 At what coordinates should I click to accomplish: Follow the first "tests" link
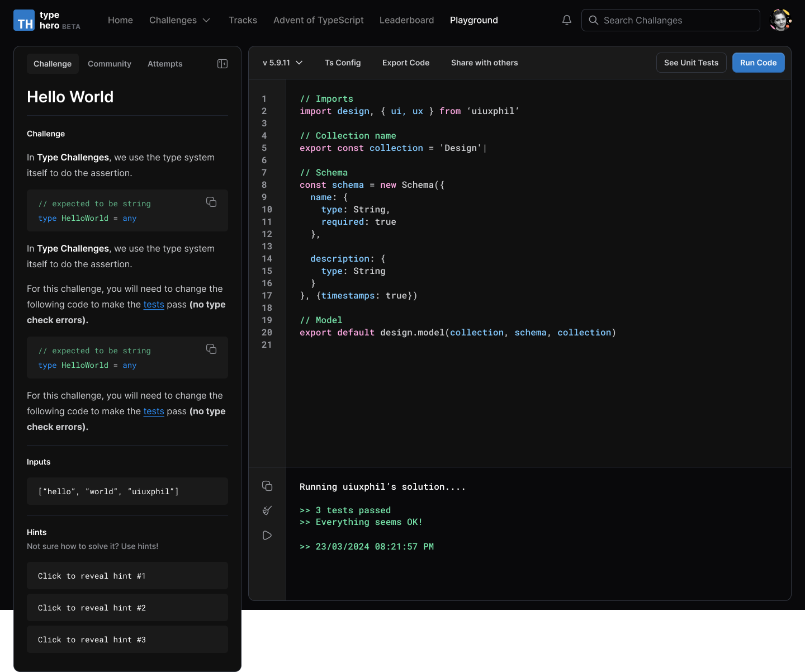(x=154, y=305)
